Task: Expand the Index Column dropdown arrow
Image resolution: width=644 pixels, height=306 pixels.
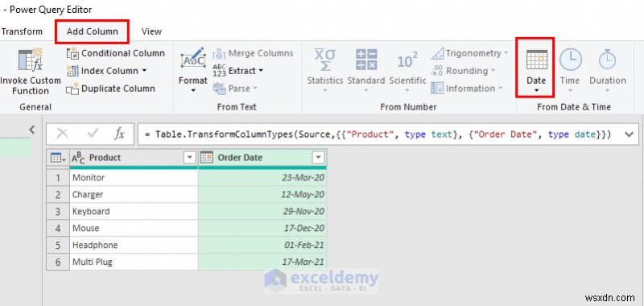Action: [144, 71]
